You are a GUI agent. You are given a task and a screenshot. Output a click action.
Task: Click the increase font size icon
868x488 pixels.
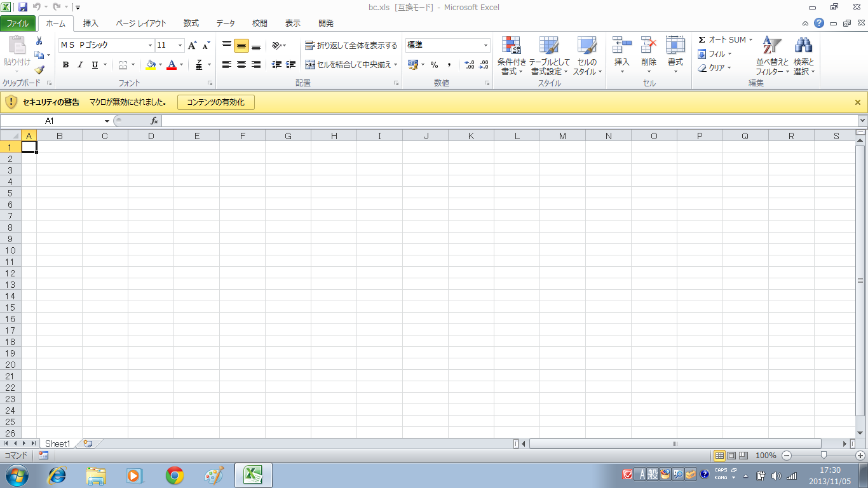193,45
